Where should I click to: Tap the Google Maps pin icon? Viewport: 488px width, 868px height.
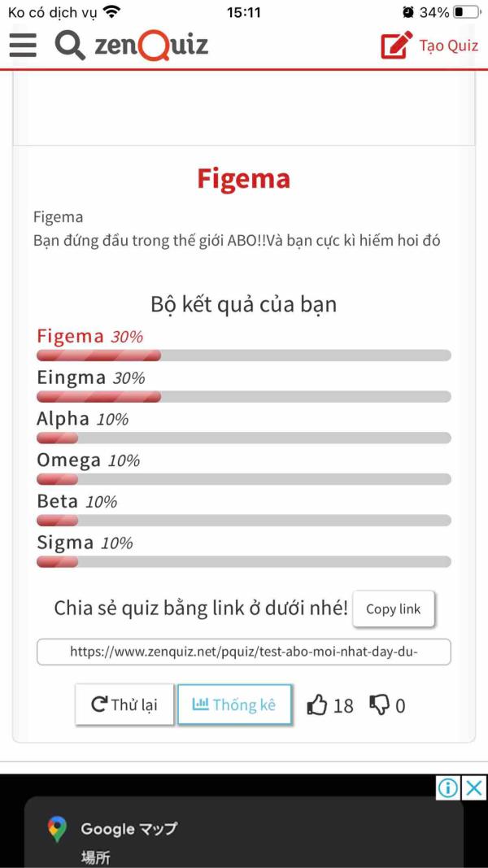pyautogui.click(x=56, y=829)
